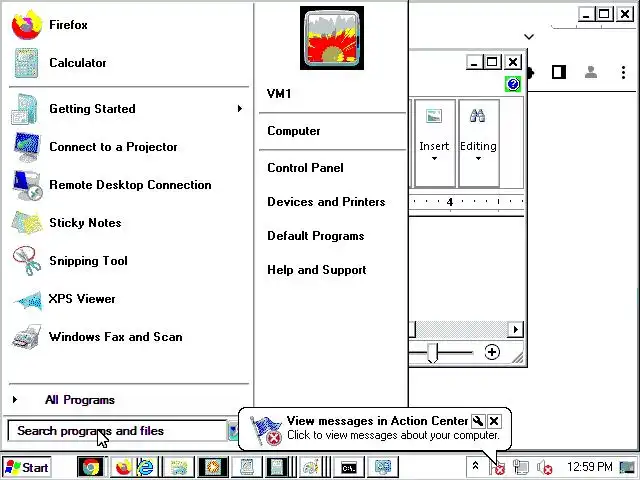Launch the Snipping Tool

[129, 261]
